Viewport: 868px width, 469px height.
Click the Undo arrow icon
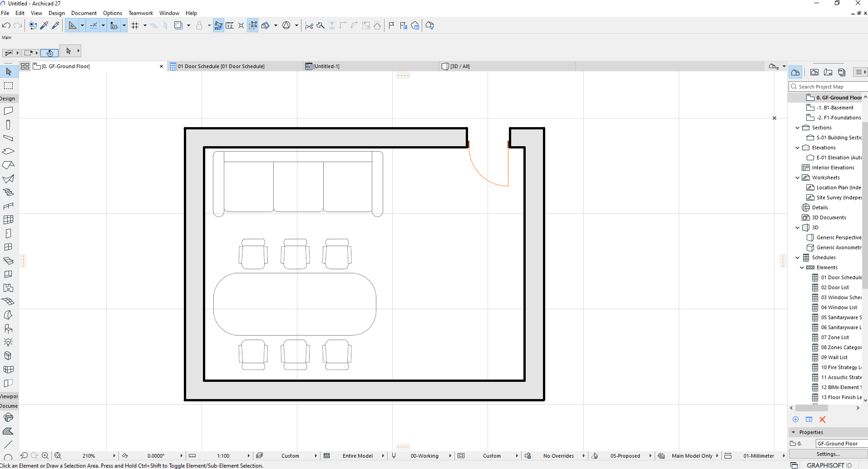(x=6, y=25)
